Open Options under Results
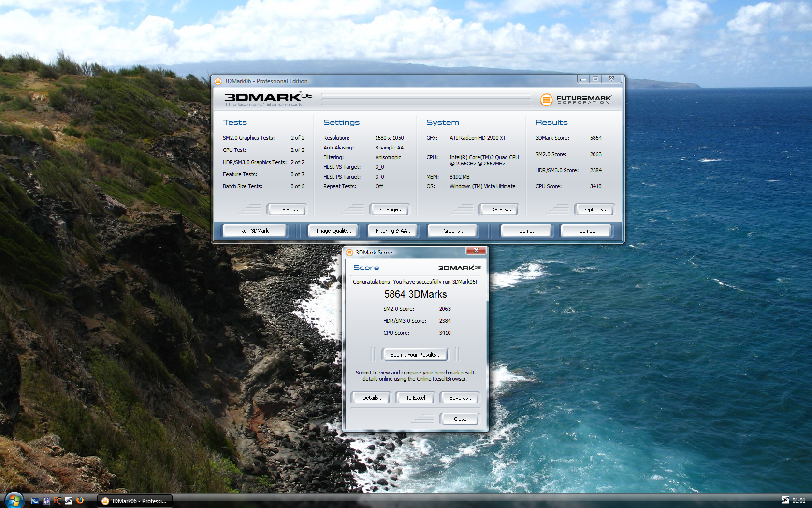This screenshot has height=508, width=812. pyautogui.click(x=595, y=209)
